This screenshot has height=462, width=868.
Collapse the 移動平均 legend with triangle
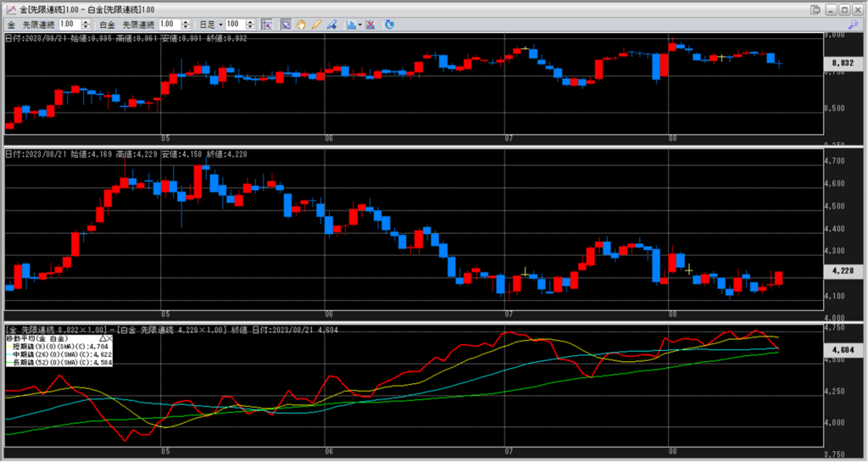[x=103, y=338]
